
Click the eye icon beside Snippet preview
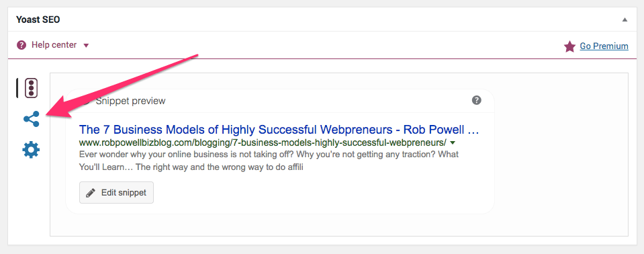[85, 101]
